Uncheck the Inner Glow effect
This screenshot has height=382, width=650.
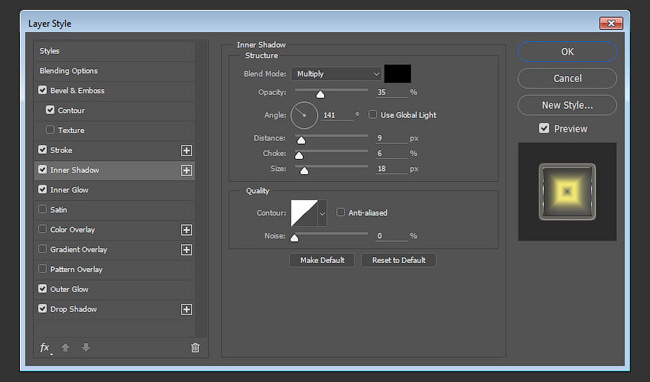tap(42, 189)
